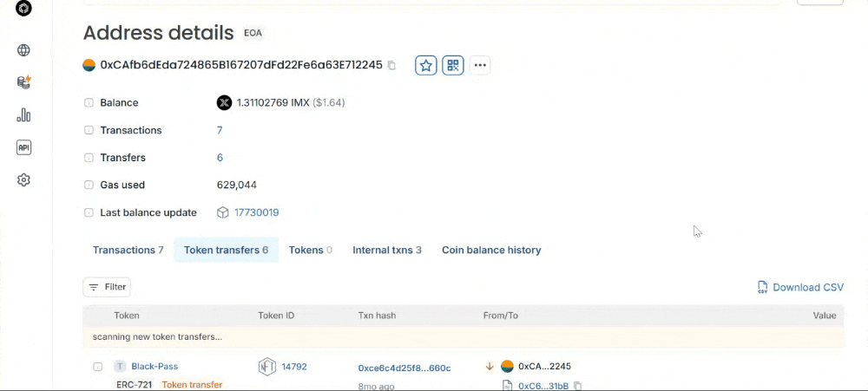The width and height of the screenshot is (868, 391).
Task: Click the Transfers info hint icon
Action: [x=89, y=158]
